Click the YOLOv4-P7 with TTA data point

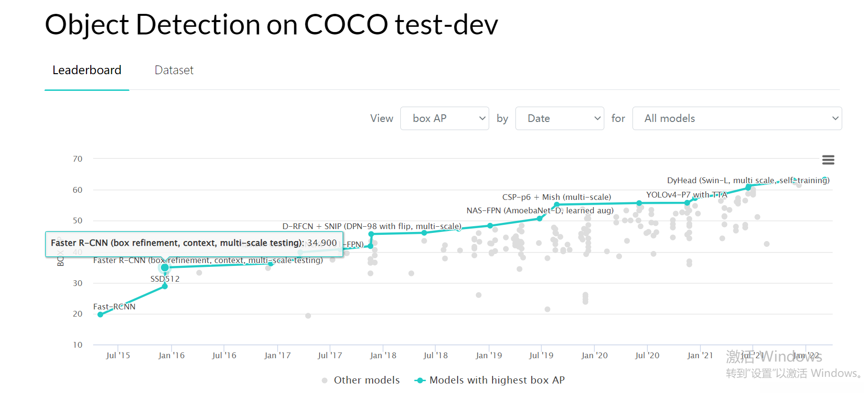pyautogui.click(x=687, y=203)
